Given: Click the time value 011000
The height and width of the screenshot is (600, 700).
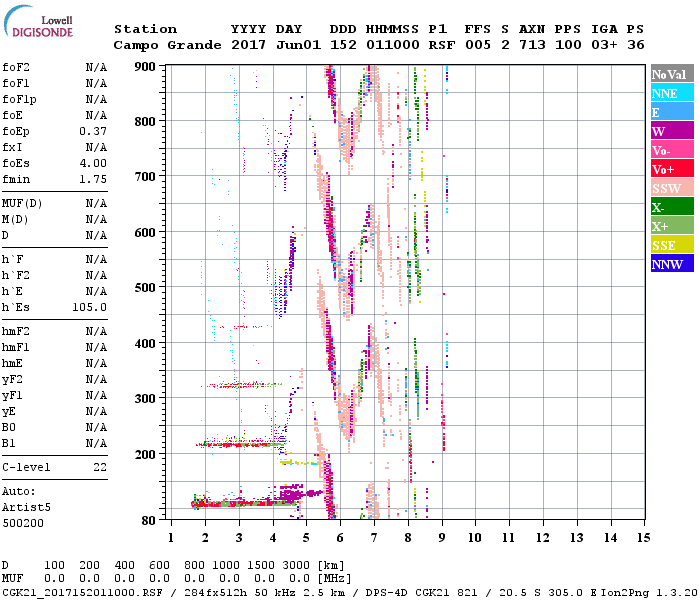Looking at the screenshot, I should (393, 45).
